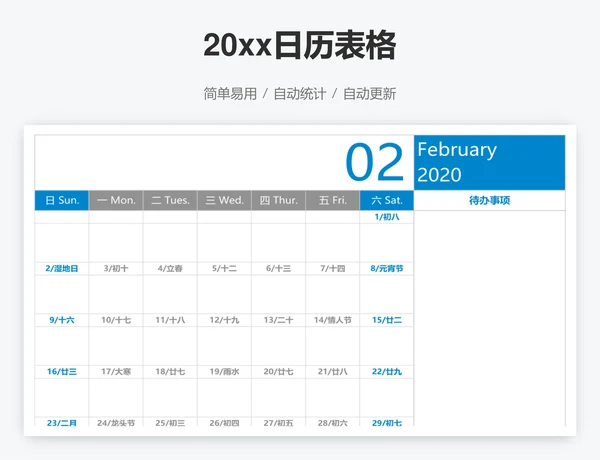Select date cell 25/初三
600x460 pixels.
point(170,422)
